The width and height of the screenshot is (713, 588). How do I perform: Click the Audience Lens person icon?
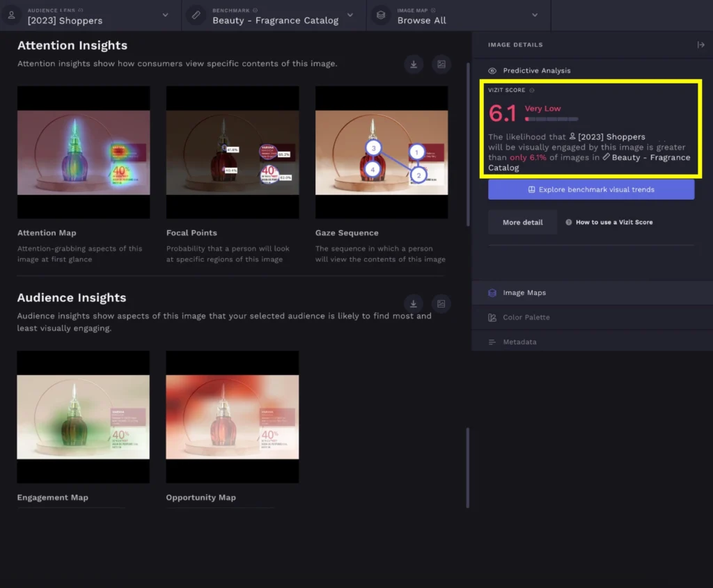coord(11,15)
